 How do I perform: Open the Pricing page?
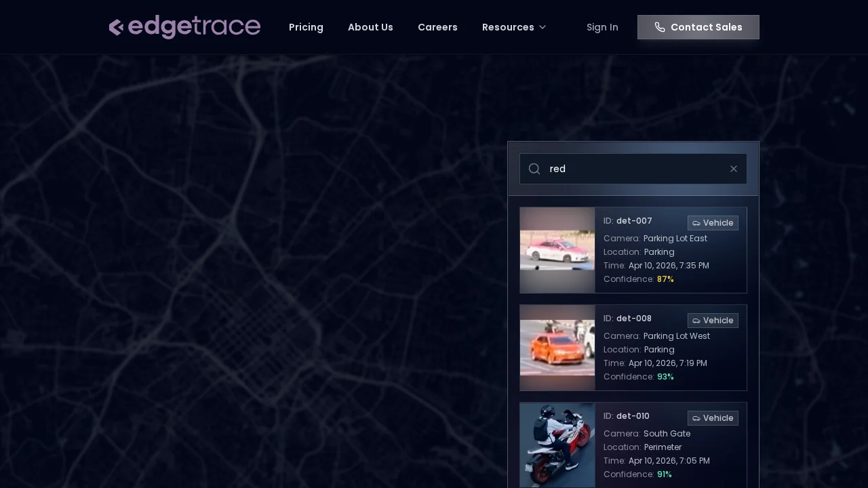(x=306, y=27)
